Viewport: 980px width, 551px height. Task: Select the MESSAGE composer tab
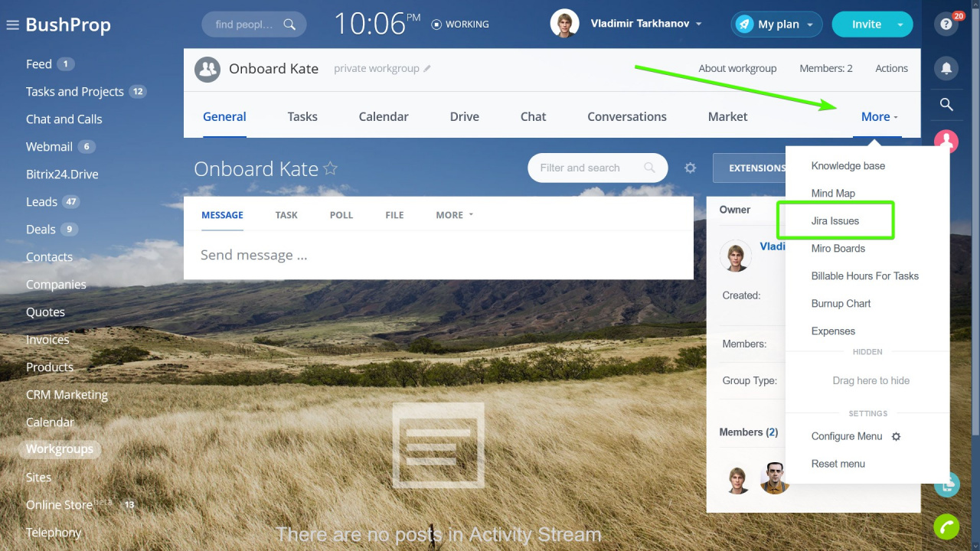[222, 215]
